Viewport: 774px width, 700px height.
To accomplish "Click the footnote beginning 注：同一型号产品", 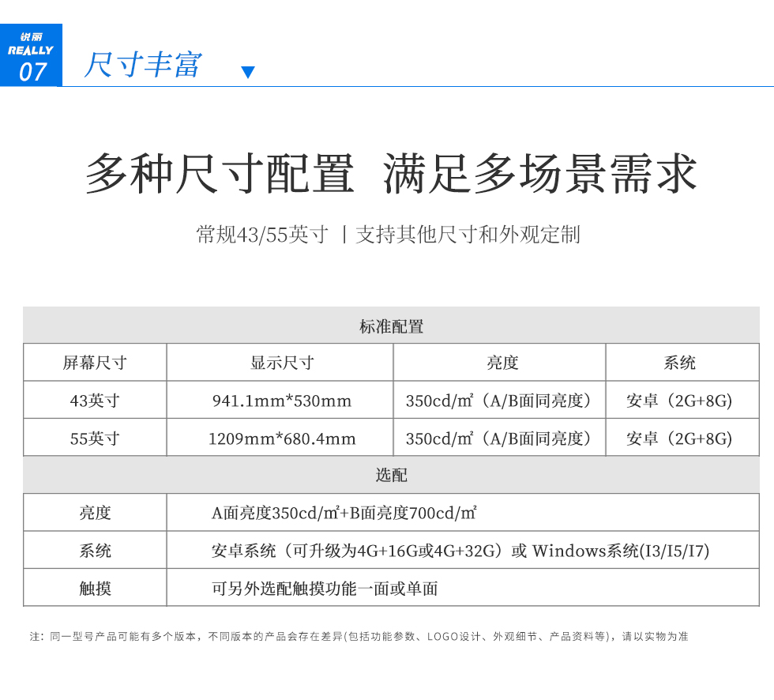I will click(x=359, y=636).
